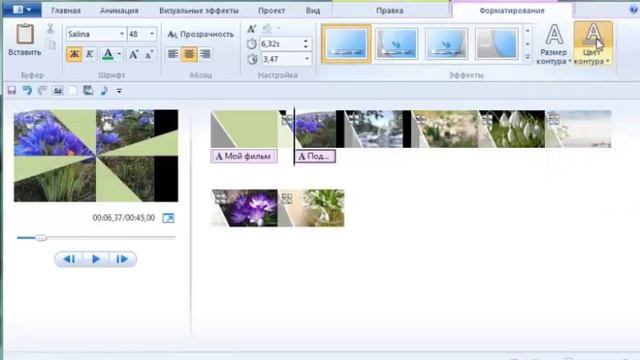This screenshot has height=360, width=640.
Task: Click the Прозрачность transparency button
Action: pos(201,34)
